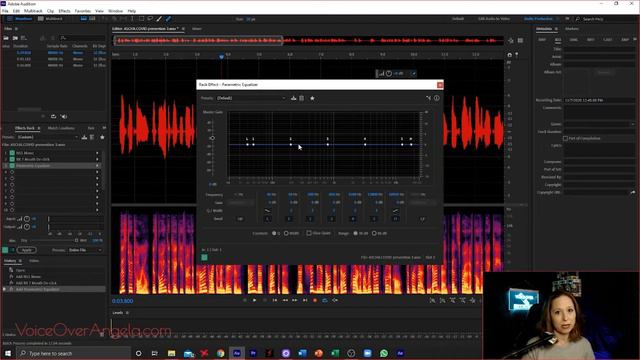Choose the 96 dB range radio button

pos(374,233)
